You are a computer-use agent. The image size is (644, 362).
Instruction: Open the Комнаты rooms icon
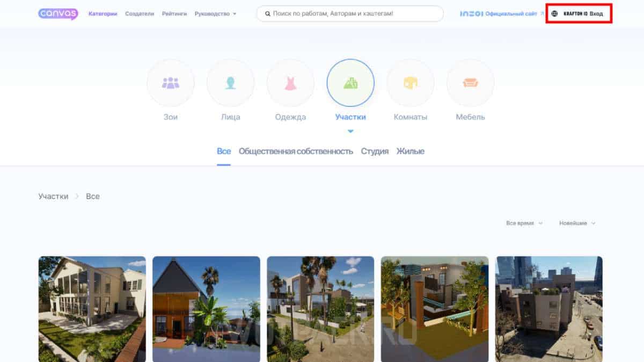coord(411,83)
